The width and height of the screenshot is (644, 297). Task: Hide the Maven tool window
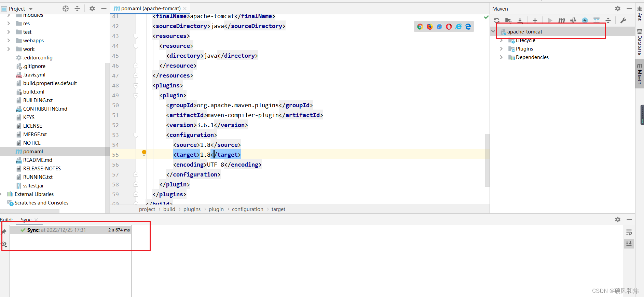(629, 9)
